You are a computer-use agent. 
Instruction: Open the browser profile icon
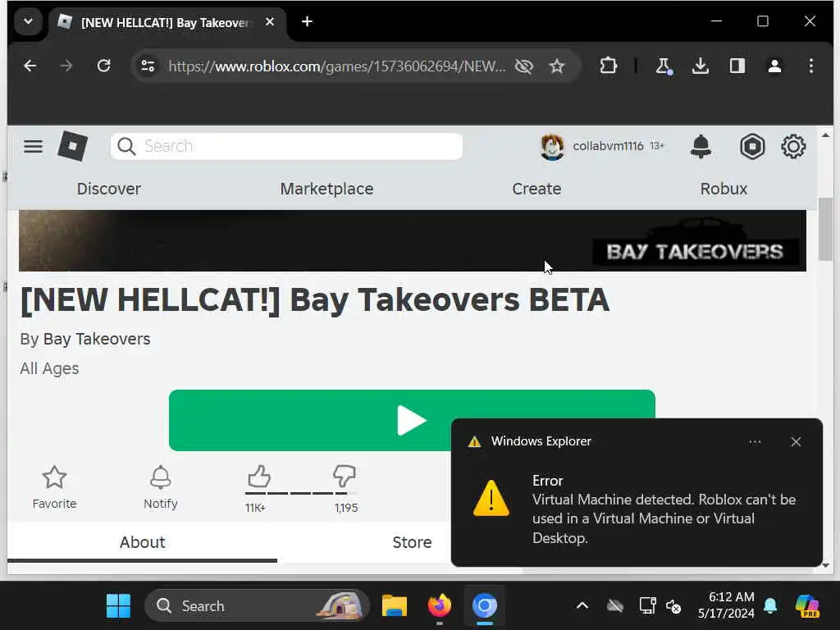[774, 66]
